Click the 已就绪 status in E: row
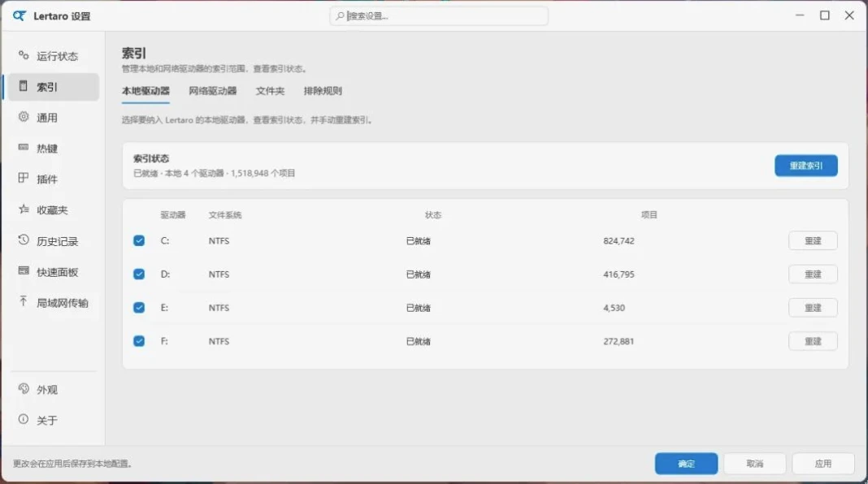Image resolution: width=868 pixels, height=484 pixels. [419, 308]
